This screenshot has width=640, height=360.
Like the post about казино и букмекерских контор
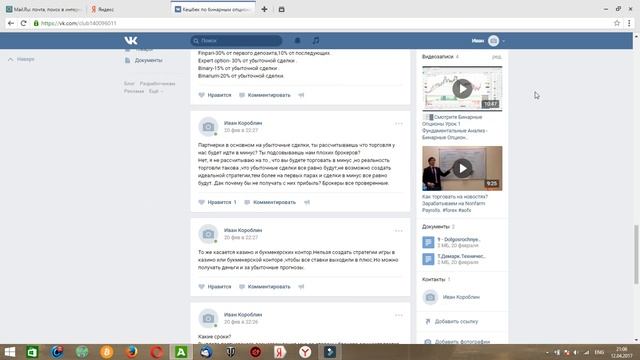(x=215, y=287)
